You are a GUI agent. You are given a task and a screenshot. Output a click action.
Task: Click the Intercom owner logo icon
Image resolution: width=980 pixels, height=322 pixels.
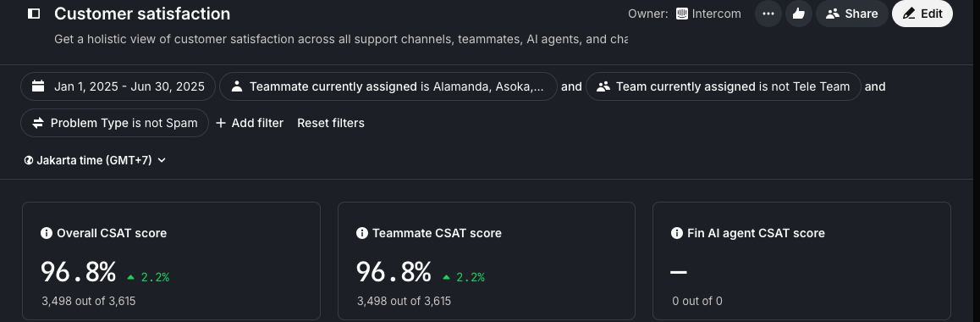[x=682, y=14]
